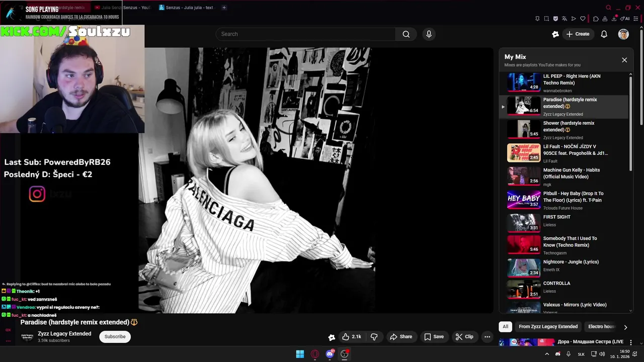Screen dimensions: 644x362
Task: Click the browser tab search magnifier
Action: point(608,8)
